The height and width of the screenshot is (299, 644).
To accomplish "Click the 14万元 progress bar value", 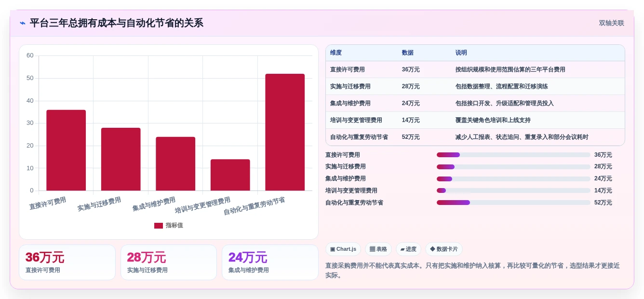I will click(603, 190).
